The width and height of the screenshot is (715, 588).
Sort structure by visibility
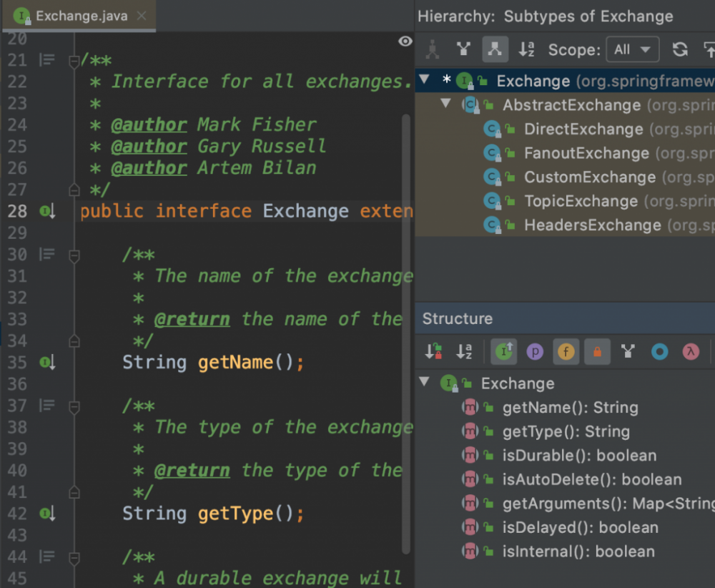point(433,351)
